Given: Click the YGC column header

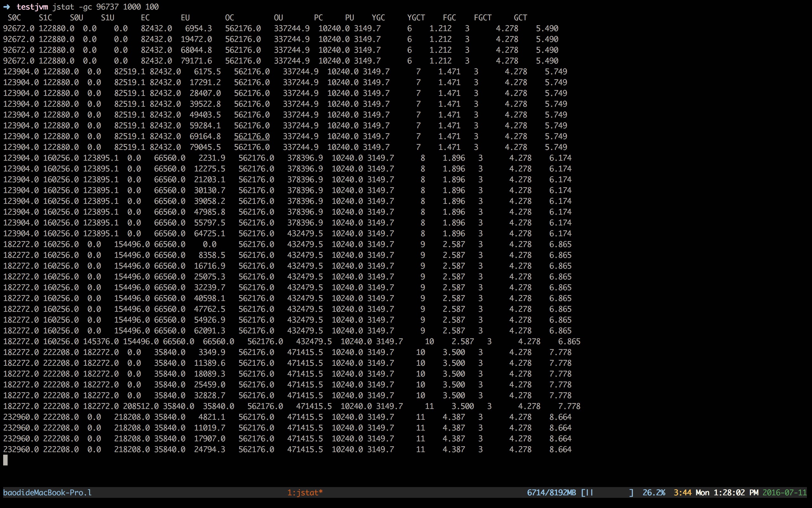Looking at the screenshot, I should coord(378,17).
